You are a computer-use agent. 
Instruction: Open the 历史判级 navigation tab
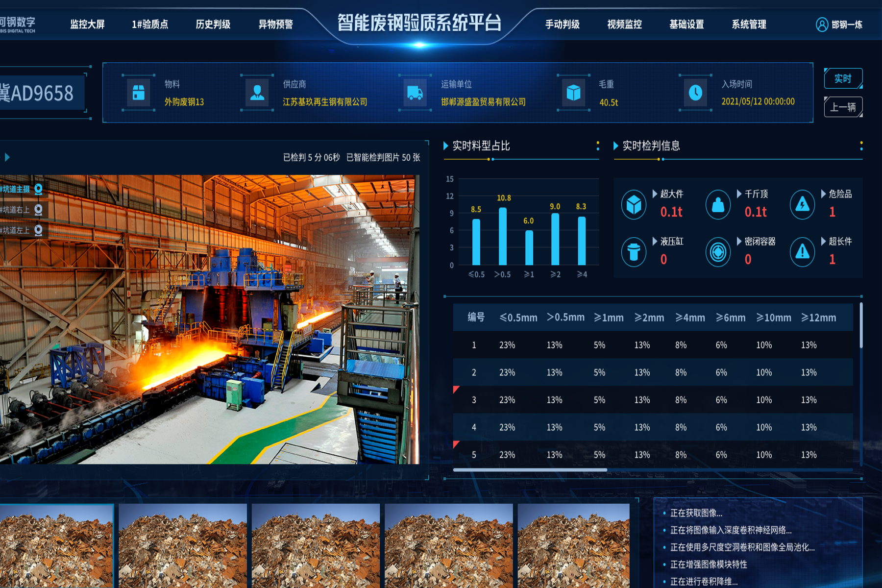click(213, 24)
